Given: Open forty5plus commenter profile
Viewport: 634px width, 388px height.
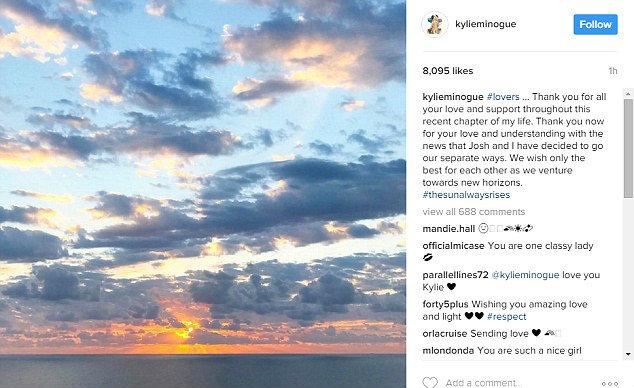Looking at the screenshot, I should point(445,304).
